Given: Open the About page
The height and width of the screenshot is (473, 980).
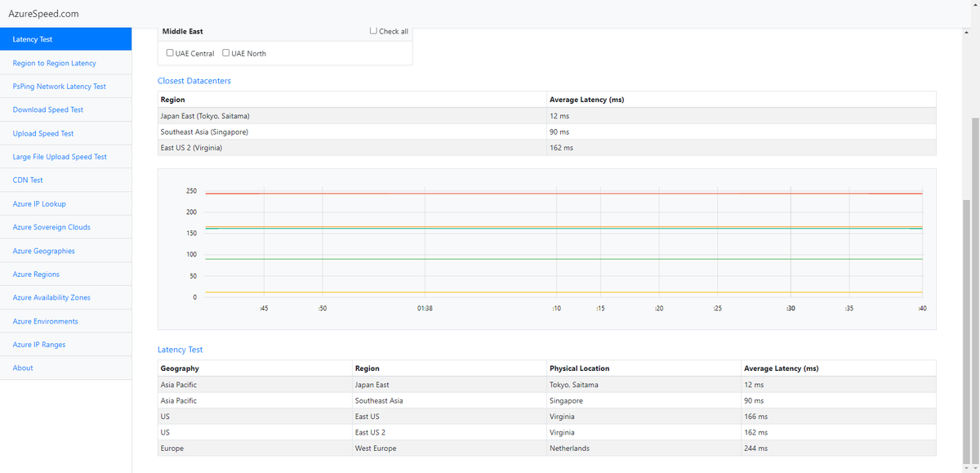Looking at the screenshot, I should tap(65, 368).
